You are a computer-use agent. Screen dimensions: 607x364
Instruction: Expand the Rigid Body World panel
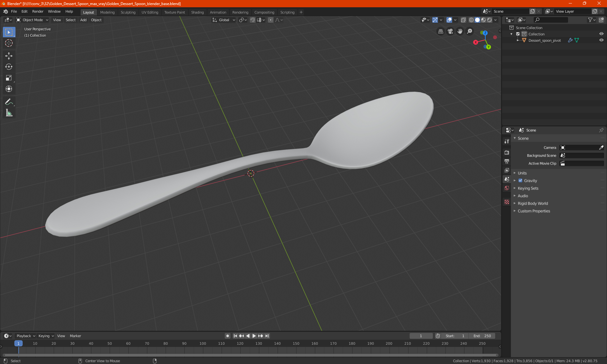pyautogui.click(x=532, y=203)
